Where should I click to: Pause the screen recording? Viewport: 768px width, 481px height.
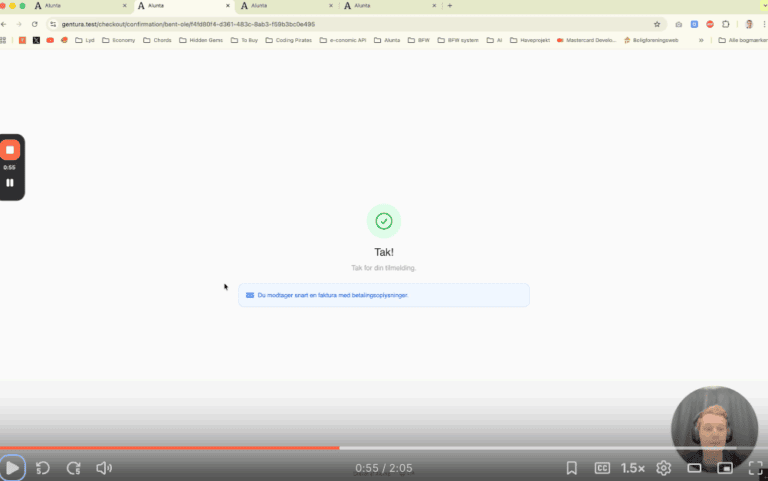tap(10, 183)
